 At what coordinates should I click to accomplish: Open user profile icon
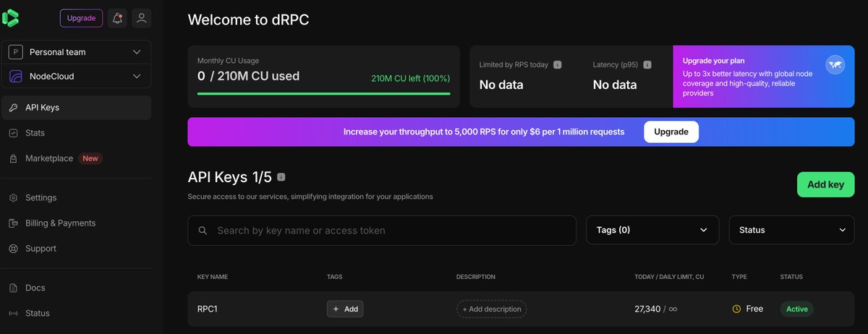tap(142, 18)
